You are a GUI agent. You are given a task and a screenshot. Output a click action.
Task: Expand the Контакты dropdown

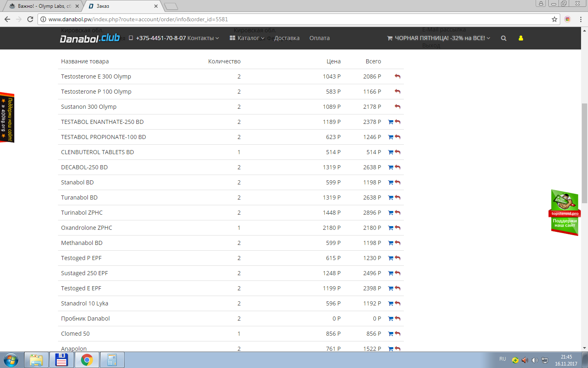coord(203,38)
